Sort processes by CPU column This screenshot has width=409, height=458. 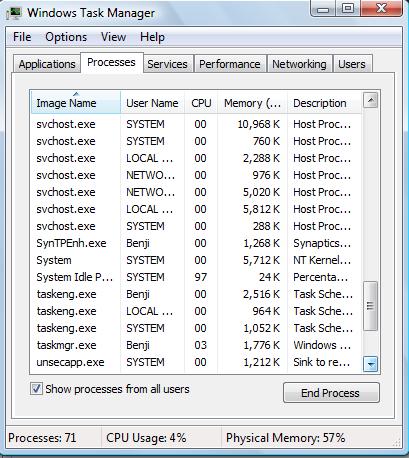coord(201,103)
